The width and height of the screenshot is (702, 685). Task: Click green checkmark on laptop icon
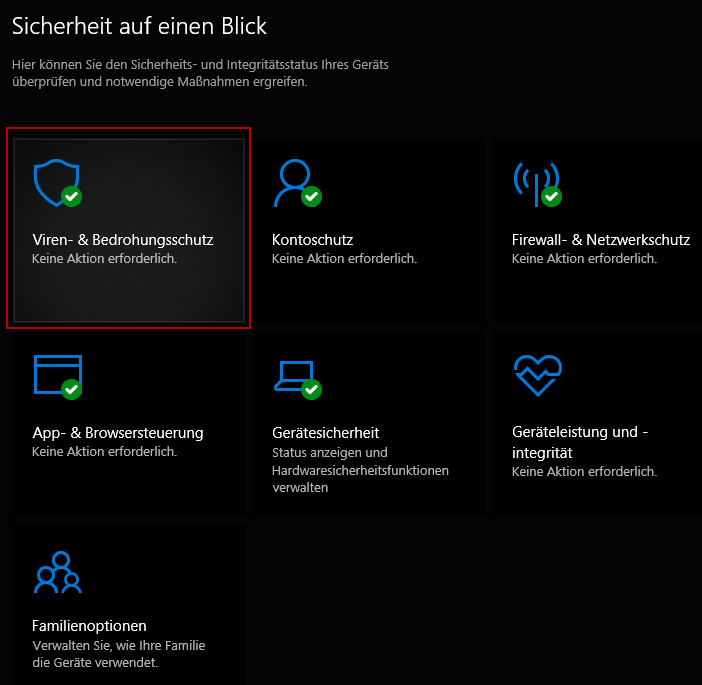click(312, 389)
